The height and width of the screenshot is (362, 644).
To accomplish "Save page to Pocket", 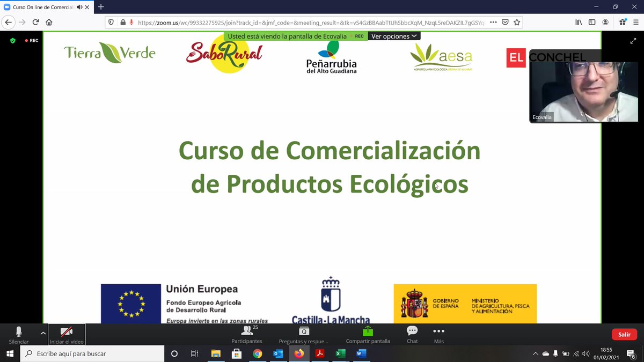I will 505,23.
